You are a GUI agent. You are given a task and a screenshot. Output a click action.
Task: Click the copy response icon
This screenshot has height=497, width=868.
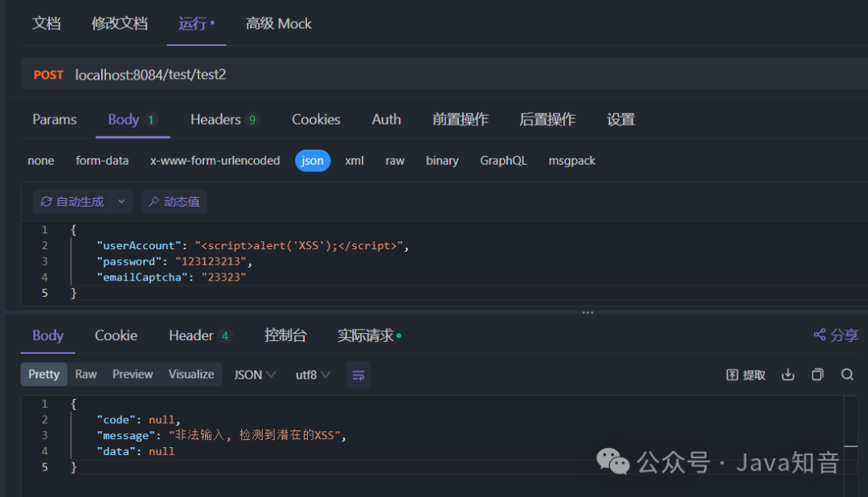click(x=817, y=375)
